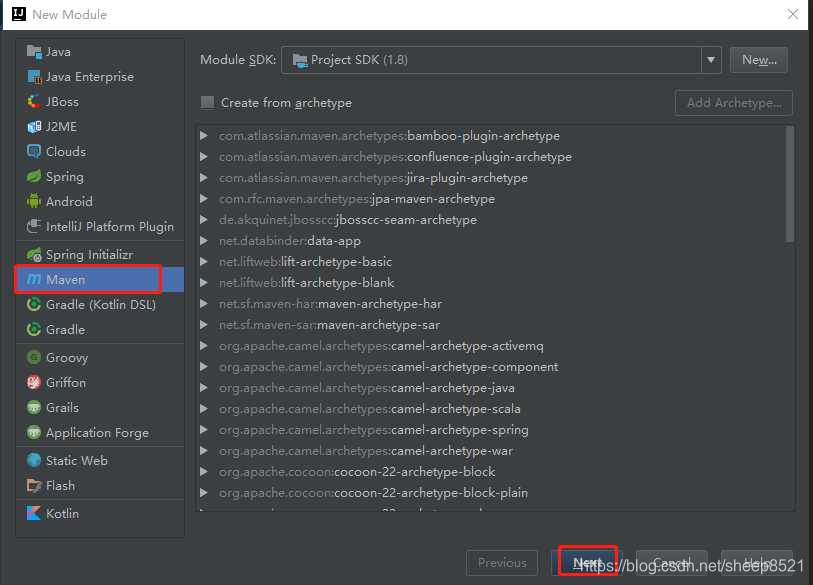The image size is (813, 585).
Task: Click the Previous button
Action: (502, 563)
